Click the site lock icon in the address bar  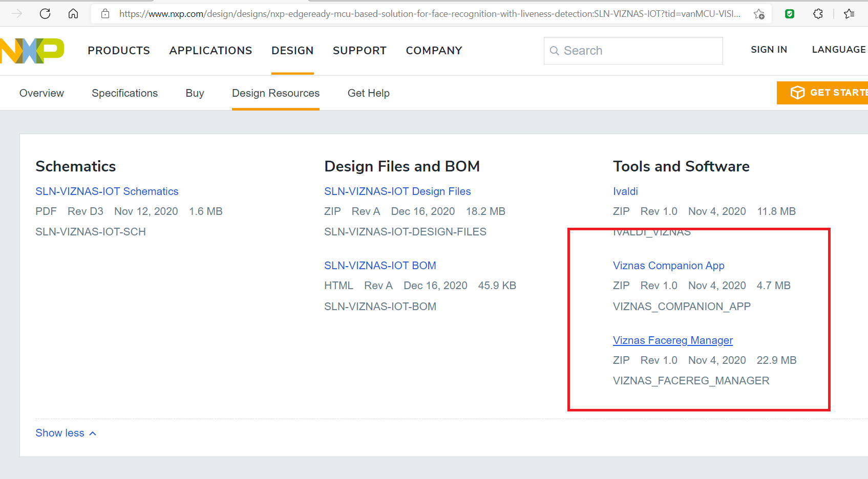point(105,14)
